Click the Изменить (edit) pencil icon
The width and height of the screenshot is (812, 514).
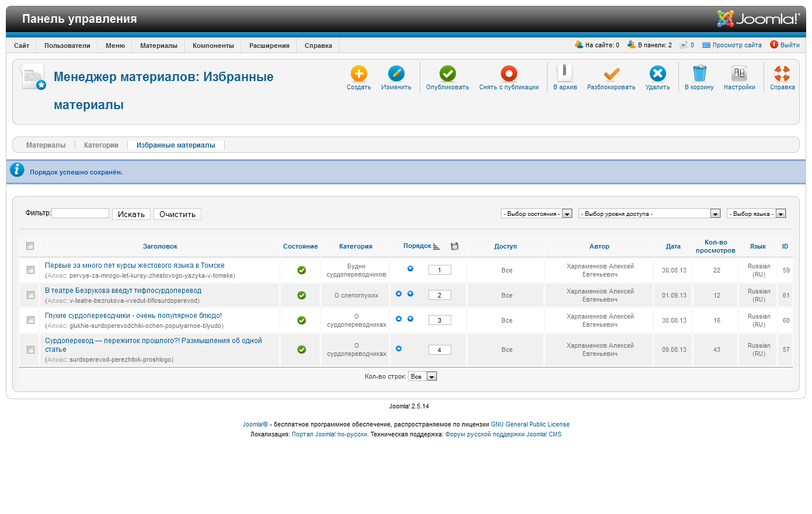click(x=396, y=74)
